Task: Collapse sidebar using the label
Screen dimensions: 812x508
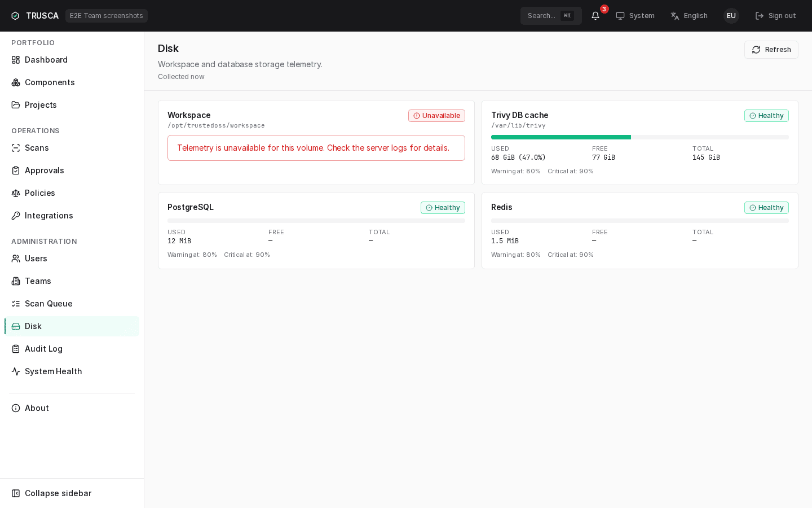Action: click(58, 493)
